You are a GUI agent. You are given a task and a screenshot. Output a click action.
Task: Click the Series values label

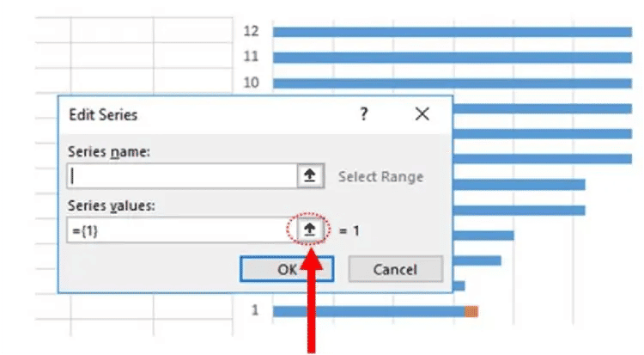[x=112, y=205]
